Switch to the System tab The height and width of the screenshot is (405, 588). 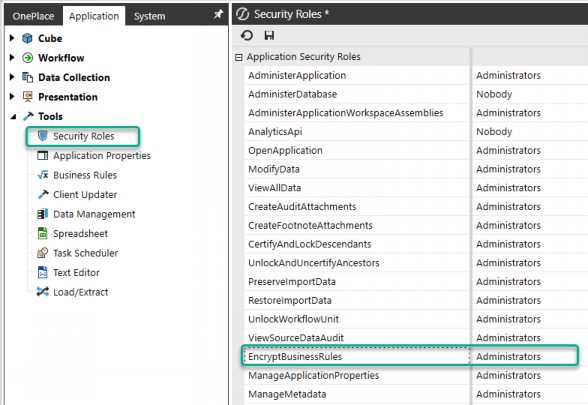pyautogui.click(x=149, y=16)
